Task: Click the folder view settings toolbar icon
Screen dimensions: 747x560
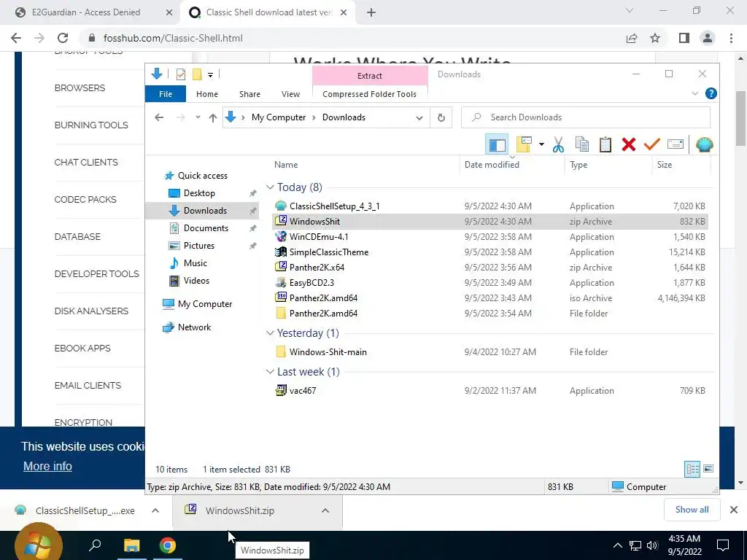Action: point(524,144)
